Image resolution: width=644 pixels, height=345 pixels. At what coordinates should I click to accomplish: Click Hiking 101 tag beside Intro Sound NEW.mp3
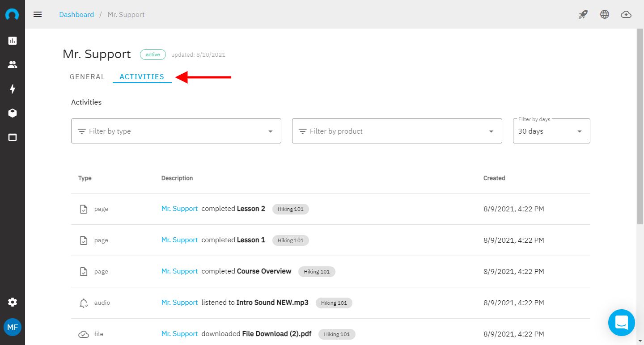pyautogui.click(x=334, y=303)
